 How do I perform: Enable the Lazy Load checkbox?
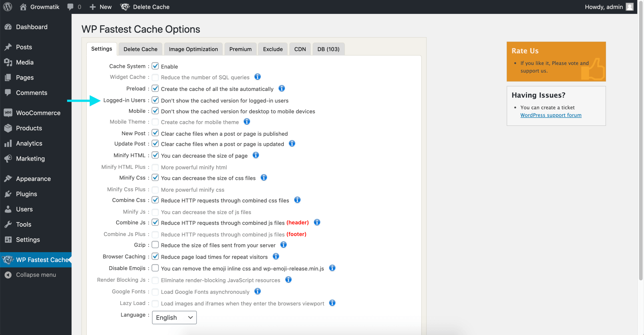pos(155,303)
